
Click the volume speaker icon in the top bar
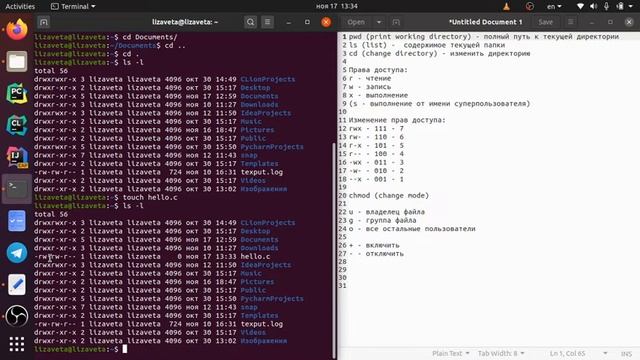(593, 6)
